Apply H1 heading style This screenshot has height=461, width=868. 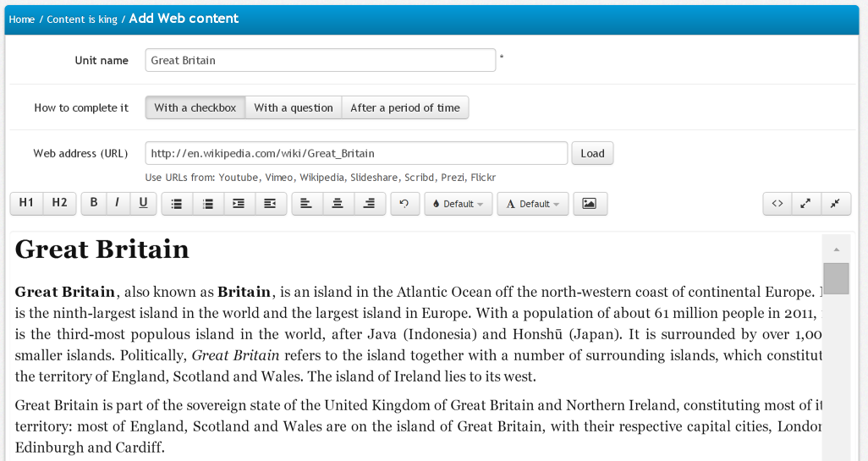(26, 203)
